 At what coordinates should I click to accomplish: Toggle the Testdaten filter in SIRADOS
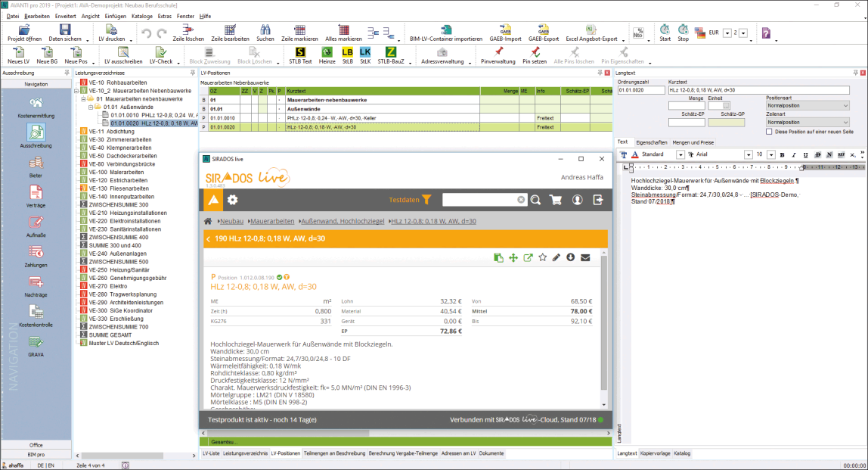tap(411, 200)
